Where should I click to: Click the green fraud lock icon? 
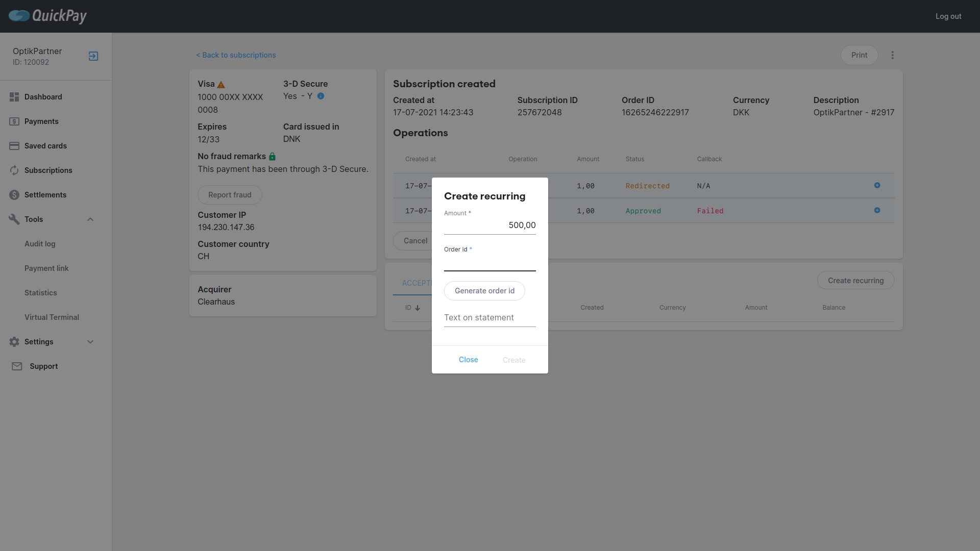(272, 157)
